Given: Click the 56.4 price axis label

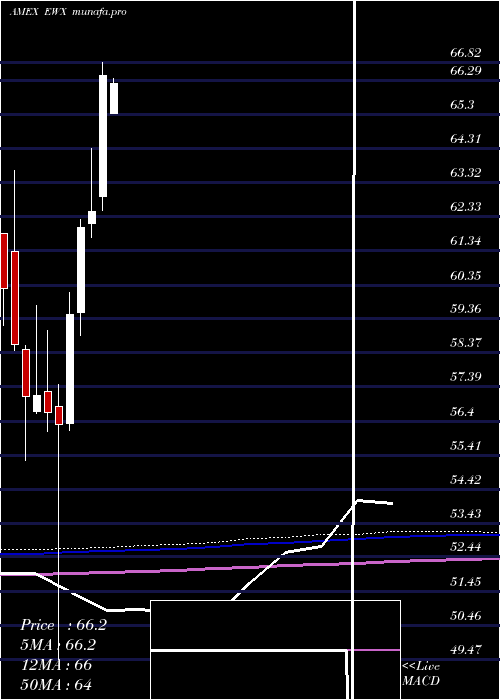Looking at the screenshot, I should (462, 412).
